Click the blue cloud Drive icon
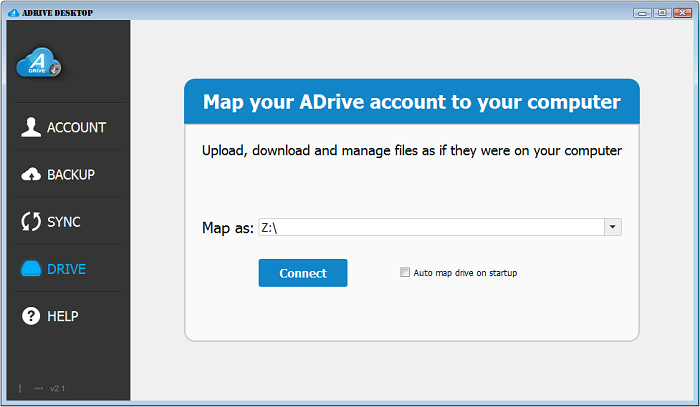700x407 pixels. pos(31,269)
